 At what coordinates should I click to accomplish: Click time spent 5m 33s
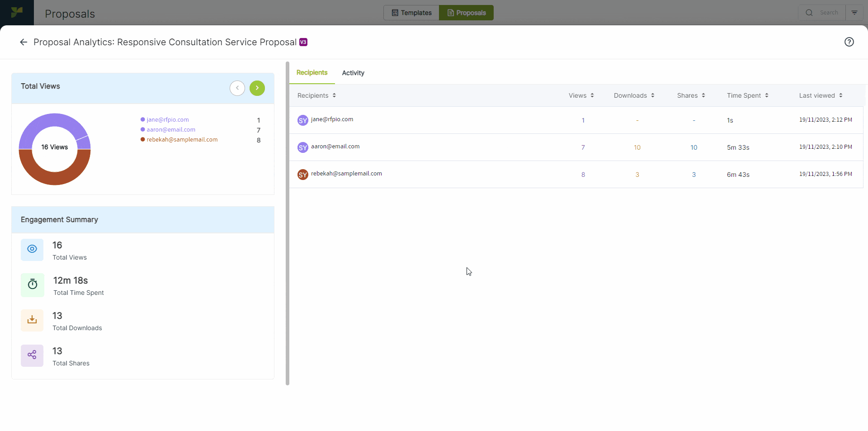click(x=738, y=147)
